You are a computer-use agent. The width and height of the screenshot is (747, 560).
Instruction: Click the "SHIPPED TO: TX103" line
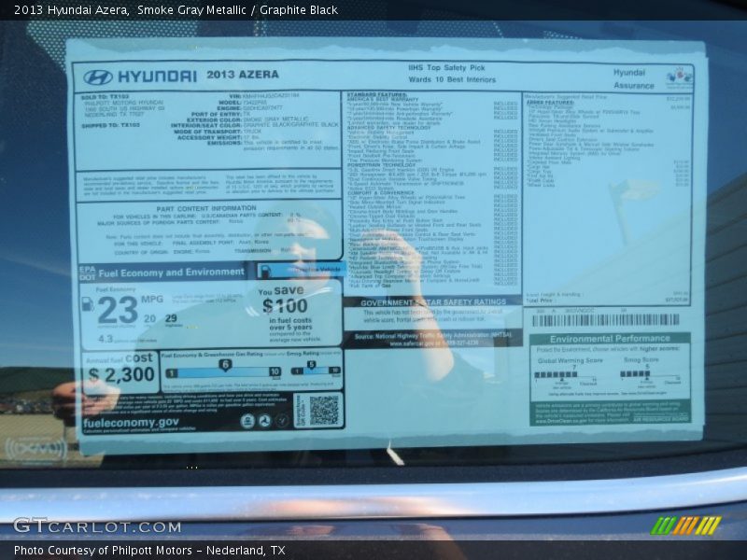click(x=110, y=125)
